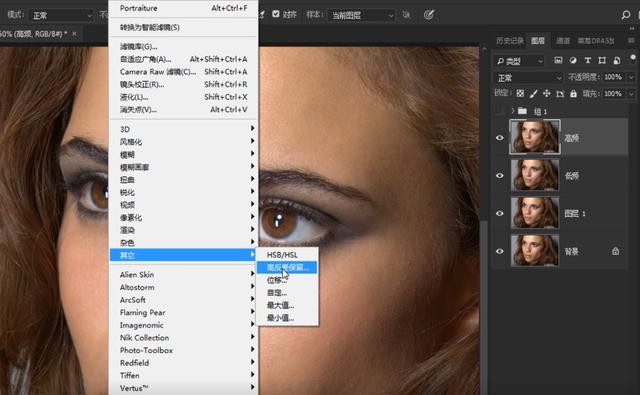Click the lock position move icon
This screenshot has width=640, height=395.
click(547, 94)
